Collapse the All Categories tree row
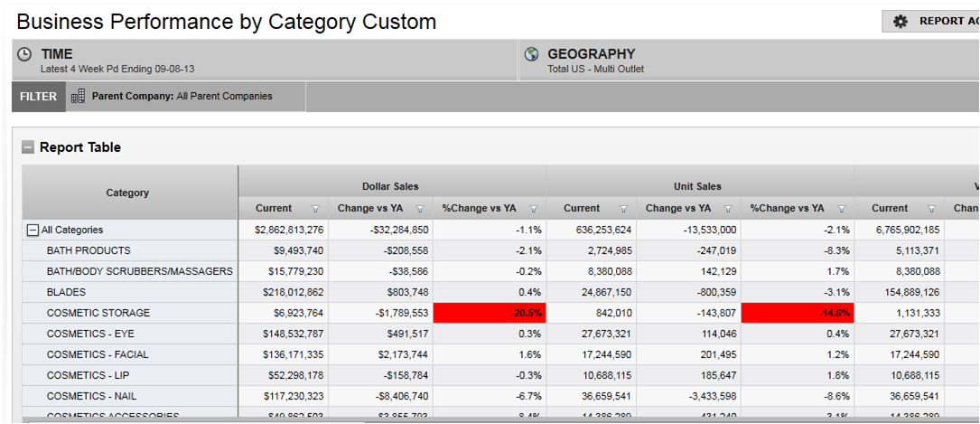Viewport: 980px width, 424px height. [x=33, y=231]
